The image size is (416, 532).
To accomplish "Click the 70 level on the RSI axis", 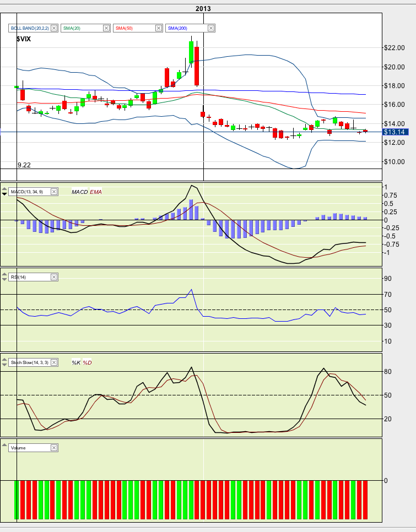I will pyautogui.click(x=387, y=295).
